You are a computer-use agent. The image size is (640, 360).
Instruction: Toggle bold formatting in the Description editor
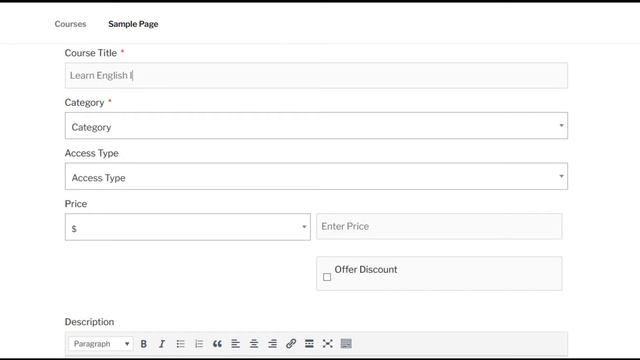[144, 344]
